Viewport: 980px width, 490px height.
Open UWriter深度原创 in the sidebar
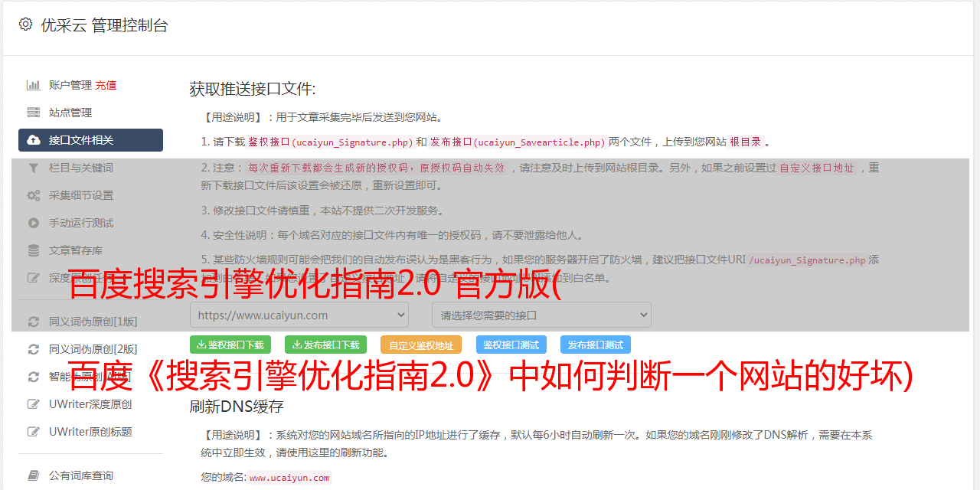tap(90, 404)
